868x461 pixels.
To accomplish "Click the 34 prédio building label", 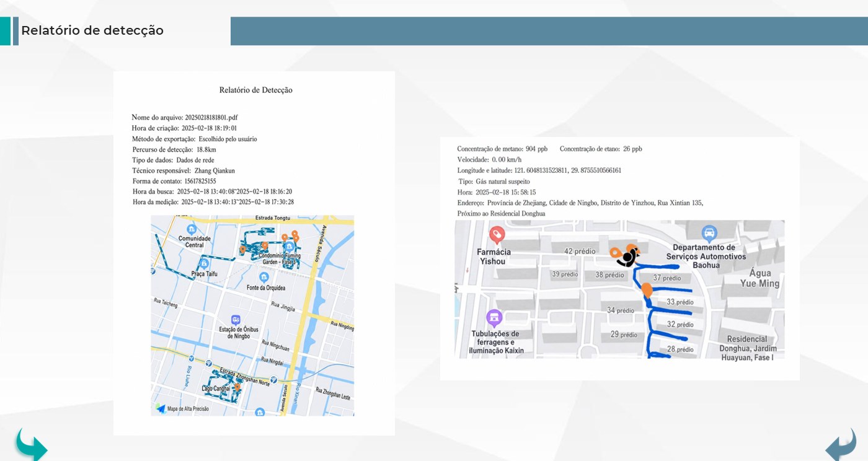I will 621,310.
